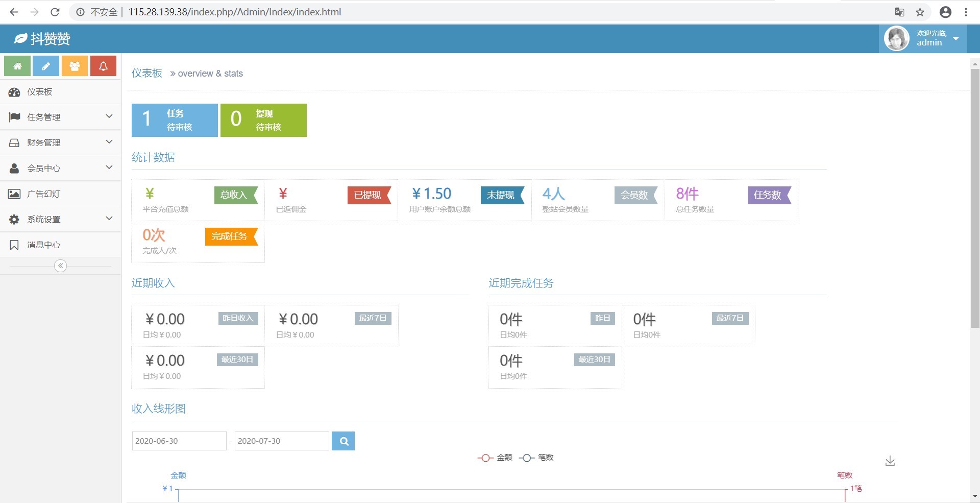Image resolution: width=980 pixels, height=503 pixels.
Task: Click the 提现 待审核 green tile
Action: (263, 120)
